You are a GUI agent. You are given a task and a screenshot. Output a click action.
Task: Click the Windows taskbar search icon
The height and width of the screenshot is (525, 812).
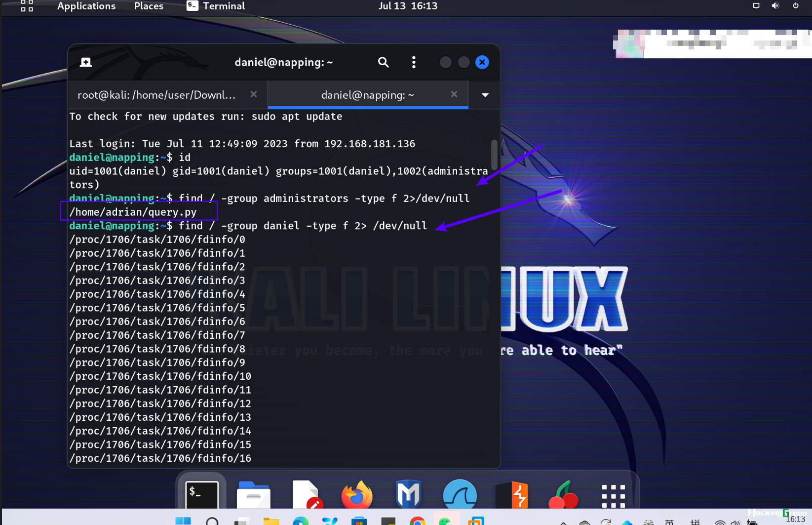click(x=212, y=521)
